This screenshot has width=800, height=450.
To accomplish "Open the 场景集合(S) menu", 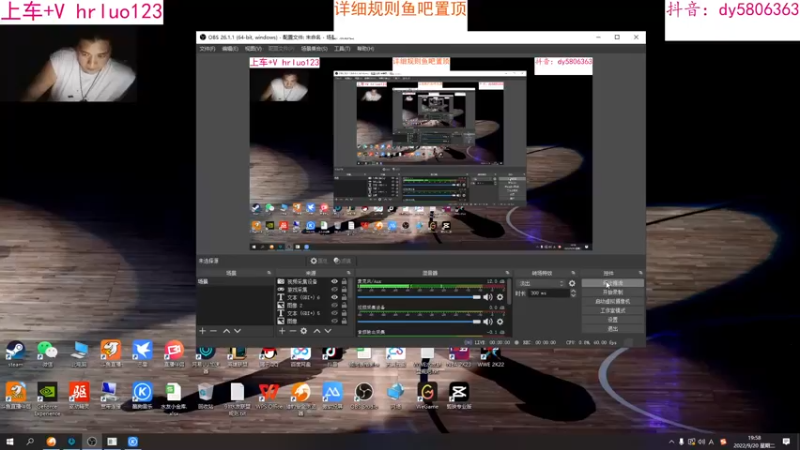I will tap(314, 49).
